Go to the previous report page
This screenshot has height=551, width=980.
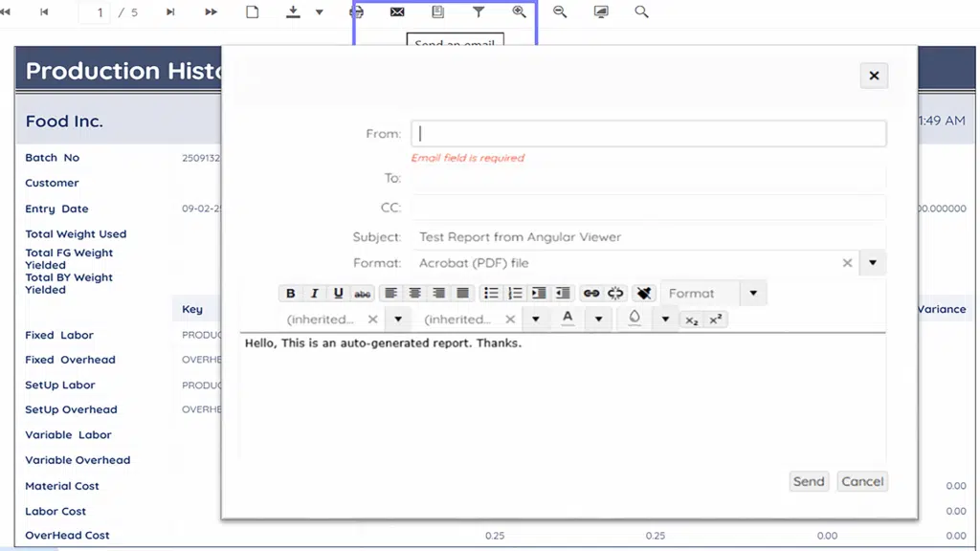pos(44,11)
